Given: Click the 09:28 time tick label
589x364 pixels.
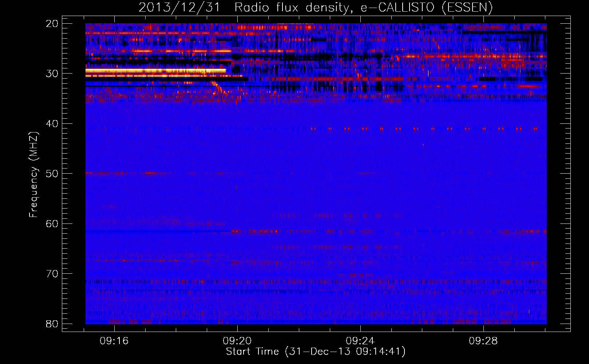Looking at the screenshot, I should click(483, 341).
